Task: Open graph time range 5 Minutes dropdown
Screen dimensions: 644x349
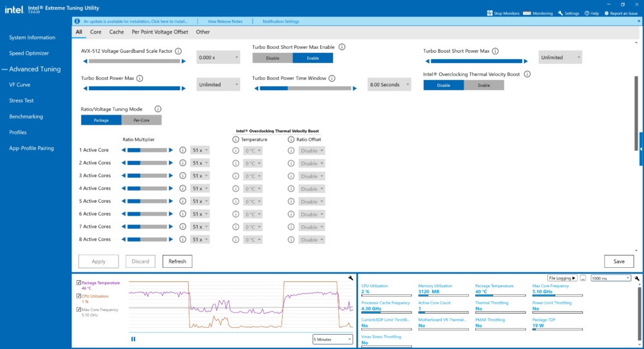Action: coord(333,339)
